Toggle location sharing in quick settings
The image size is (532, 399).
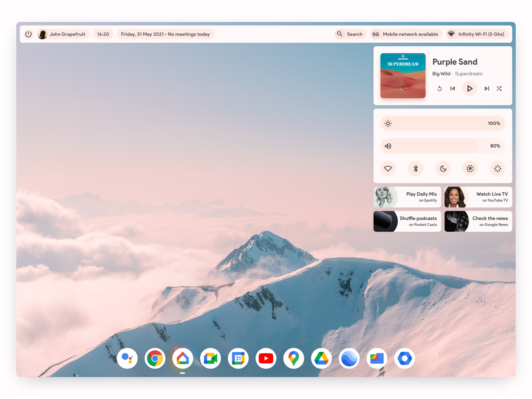coord(470,169)
